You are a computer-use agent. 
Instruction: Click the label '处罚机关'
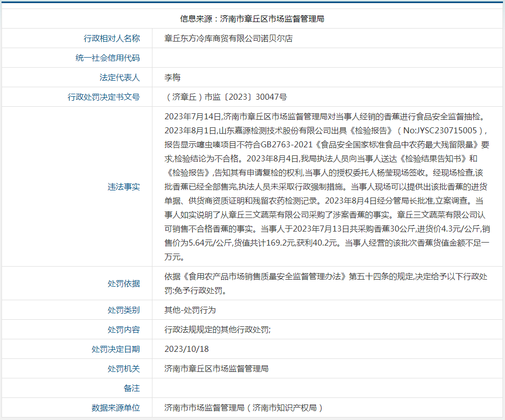pyautogui.click(x=124, y=369)
